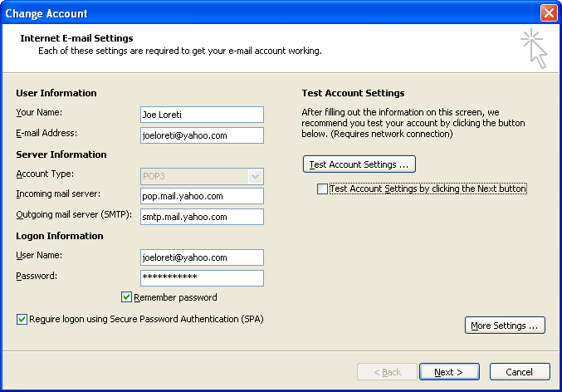Uncheck Require logon using Secure Password Authentication
562x392 pixels.
tap(22, 318)
